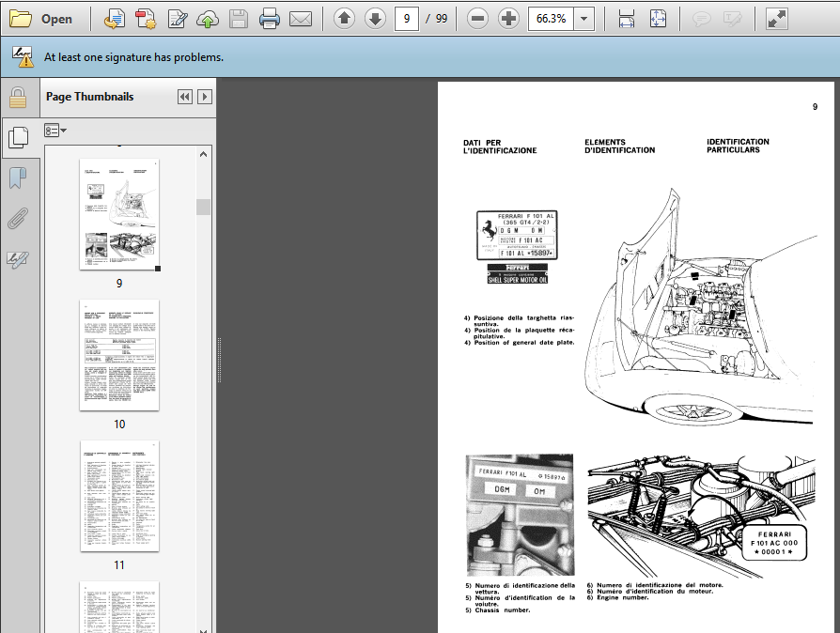Go to next page arrow
Image resolution: width=840 pixels, height=633 pixels.
375,19
